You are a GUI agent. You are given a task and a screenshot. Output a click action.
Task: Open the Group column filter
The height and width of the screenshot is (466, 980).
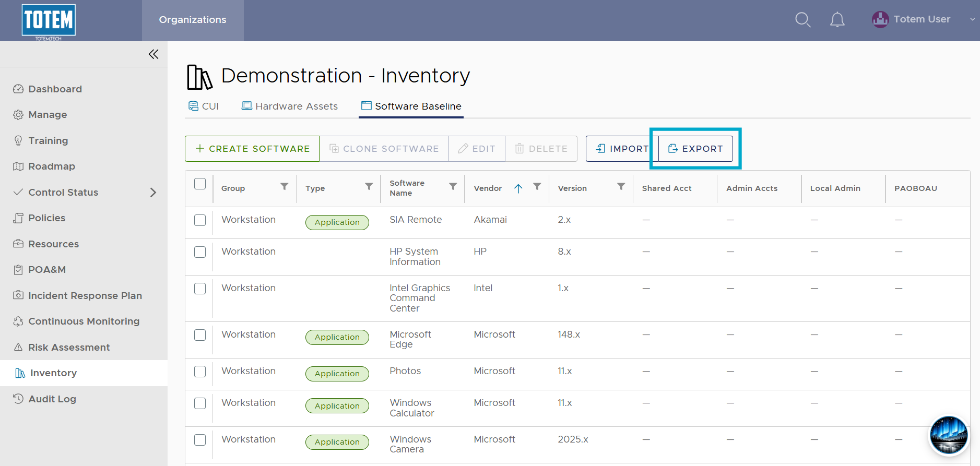pos(285,187)
